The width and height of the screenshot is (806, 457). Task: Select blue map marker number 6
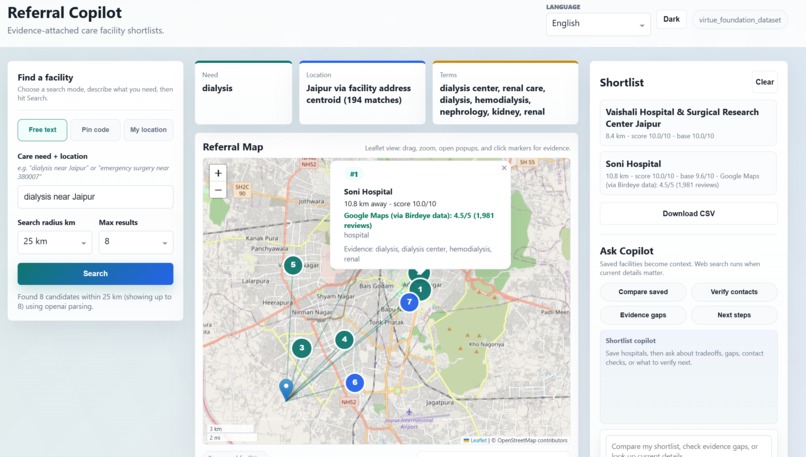tap(354, 382)
